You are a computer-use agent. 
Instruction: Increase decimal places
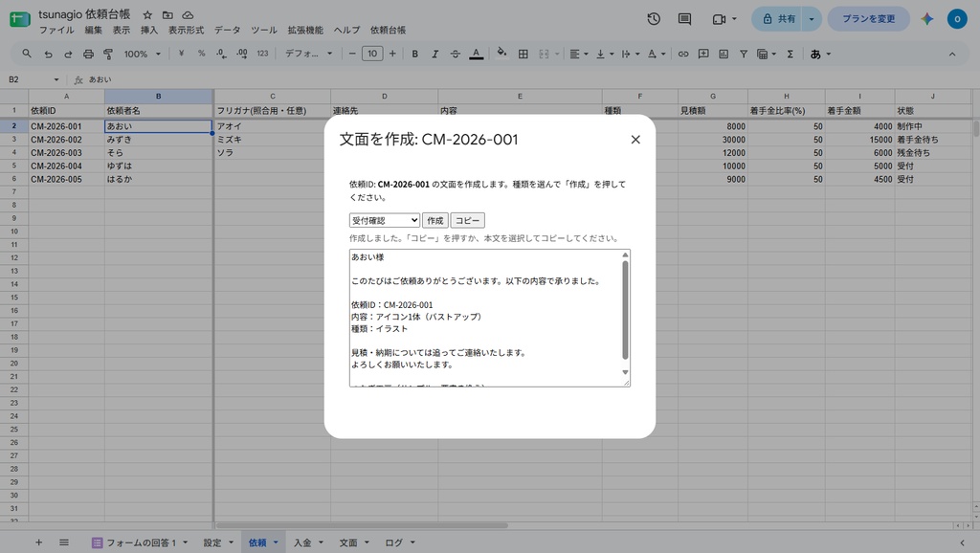pos(242,54)
